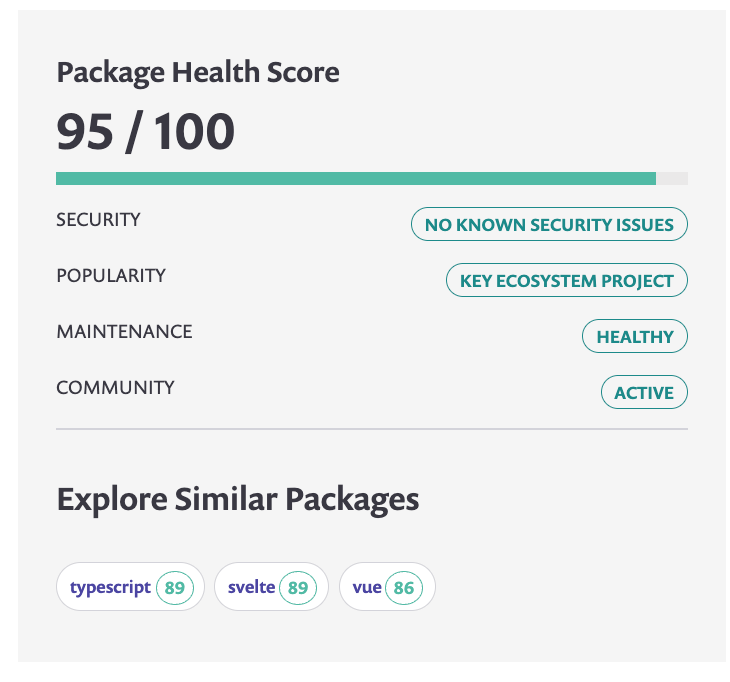Click the 89 score badge beside typescript
The image size is (730, 682).
(x=175, y=588)
